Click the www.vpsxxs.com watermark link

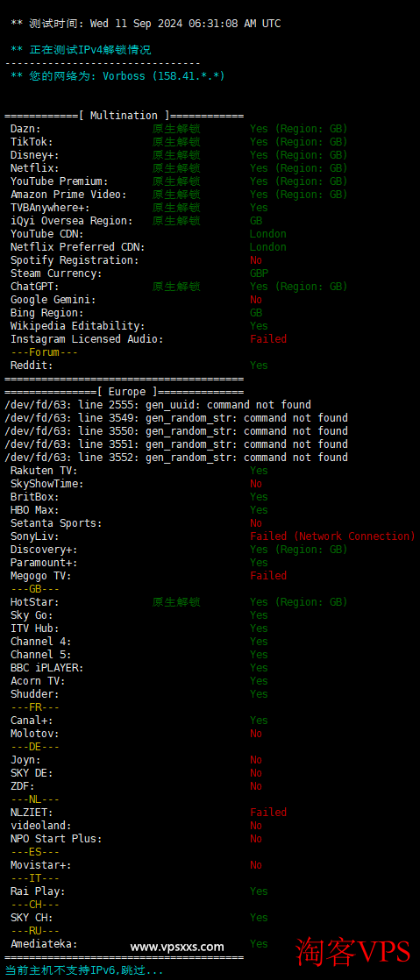click(177, 947)
